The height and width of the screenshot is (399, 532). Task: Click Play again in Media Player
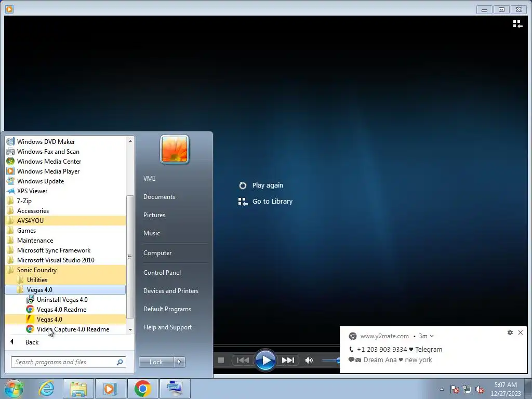point(261,185)
